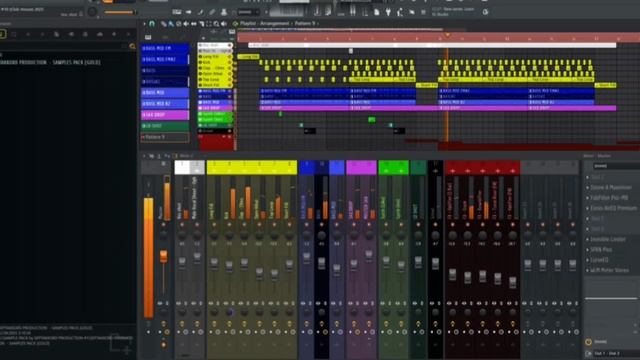The height and width of the screenshot is (360, 640).
Task: Click the browser search magnifier icon
Action: [x=132, y=47]
